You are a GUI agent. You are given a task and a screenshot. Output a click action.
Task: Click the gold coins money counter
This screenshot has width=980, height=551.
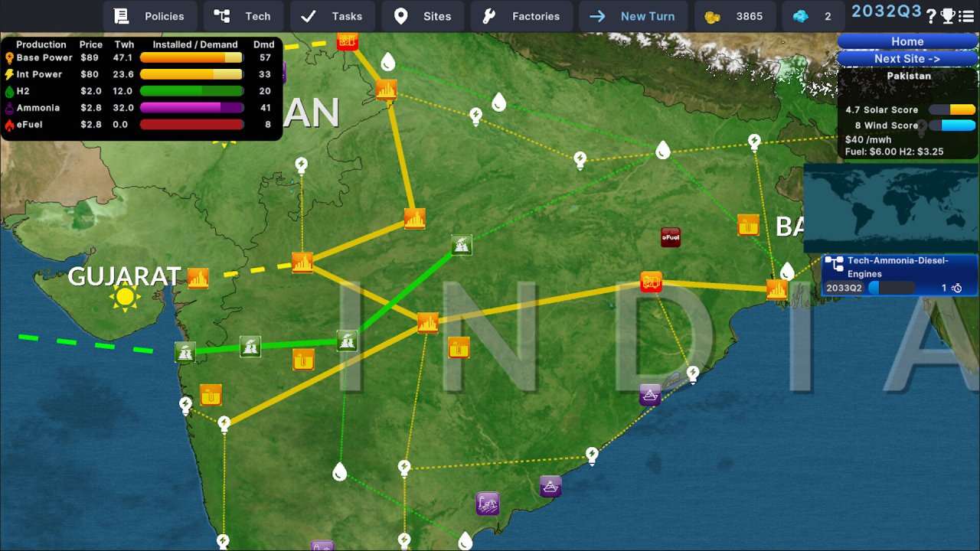tap(734, 16)
